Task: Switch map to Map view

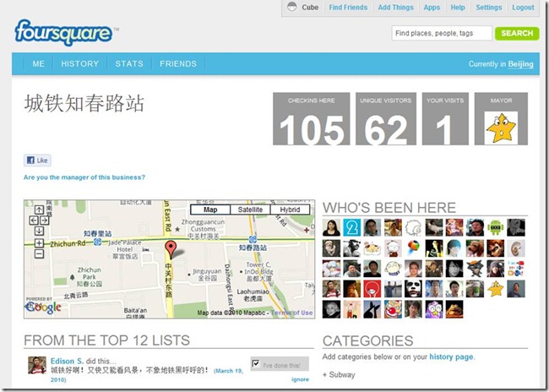Action: coord(210,210)
